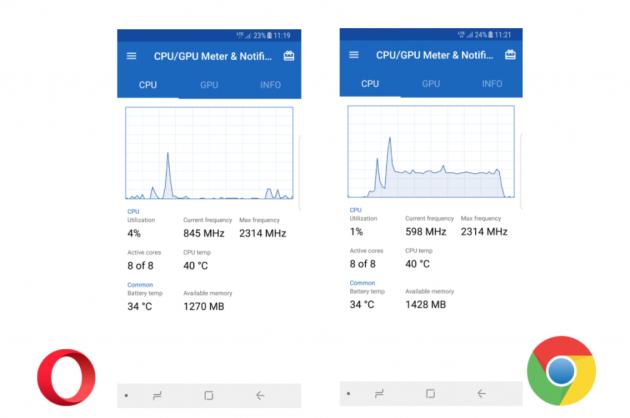This screenshot has height=418, width=630.
Task: Switch to the GPU tab on the right phone
Action: [431, 84]
